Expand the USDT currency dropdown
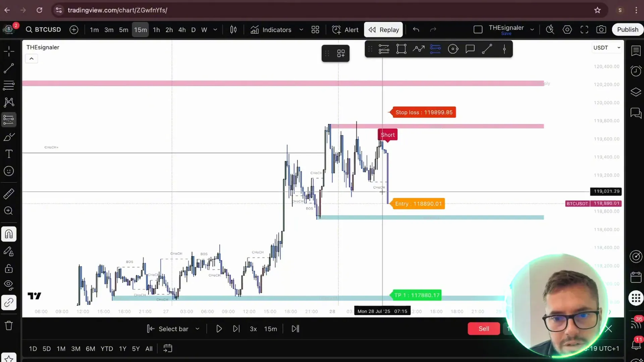The image size is (644, 362). coord(607,48)
